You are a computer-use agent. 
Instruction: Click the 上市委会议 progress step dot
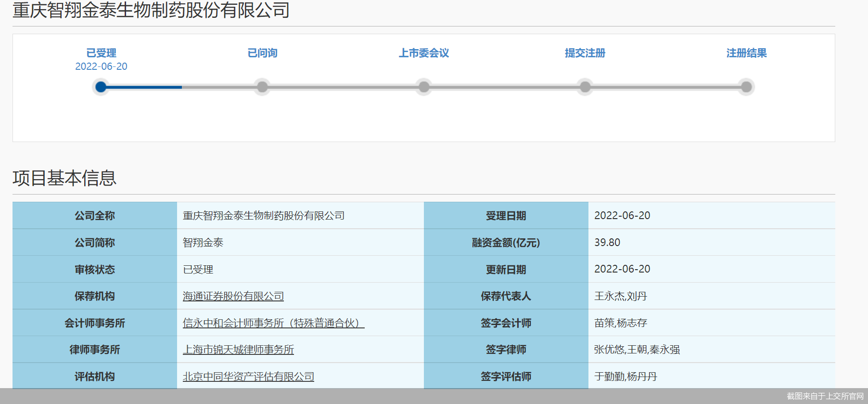424,87
